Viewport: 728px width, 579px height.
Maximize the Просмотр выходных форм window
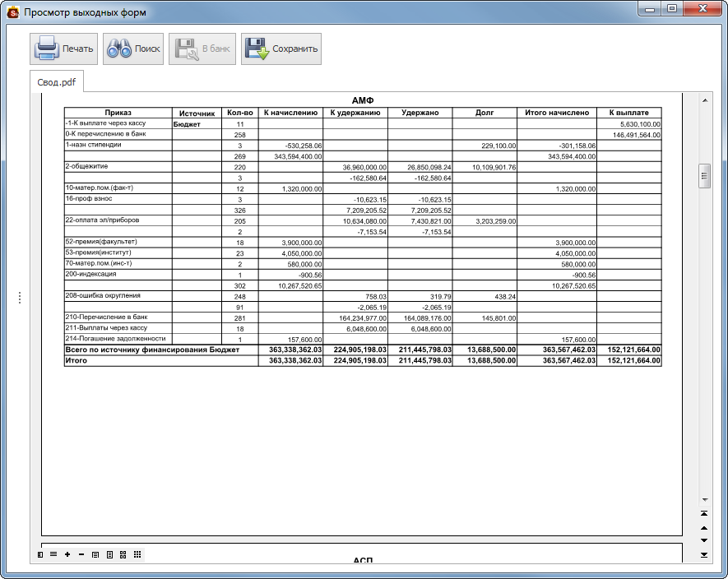click(672, 9)
